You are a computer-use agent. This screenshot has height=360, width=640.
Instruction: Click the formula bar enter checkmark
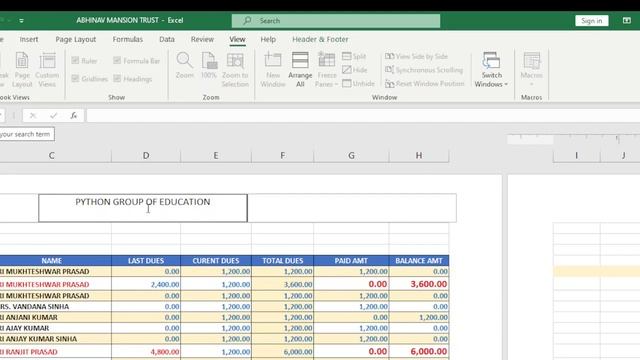[x=53, y=116]
